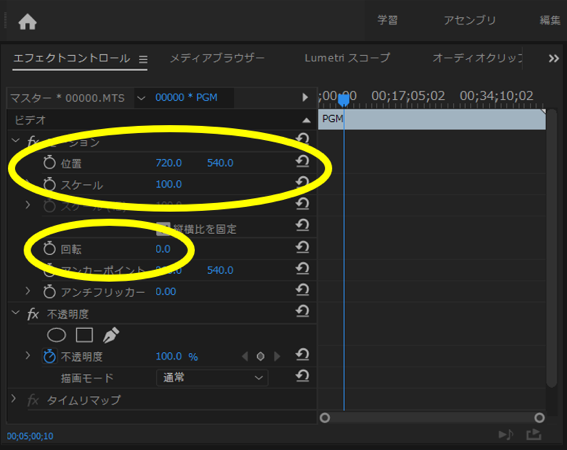Reset the 位置 parameter
The height and width of the screenshot is (450, 567).
point(303,161)
